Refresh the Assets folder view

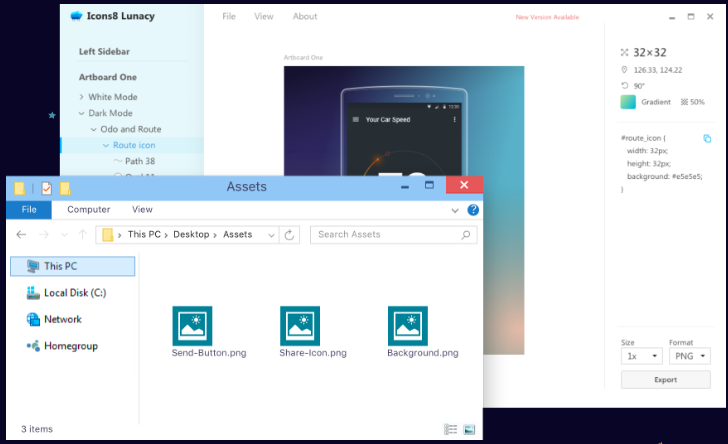tap(289, 235)
